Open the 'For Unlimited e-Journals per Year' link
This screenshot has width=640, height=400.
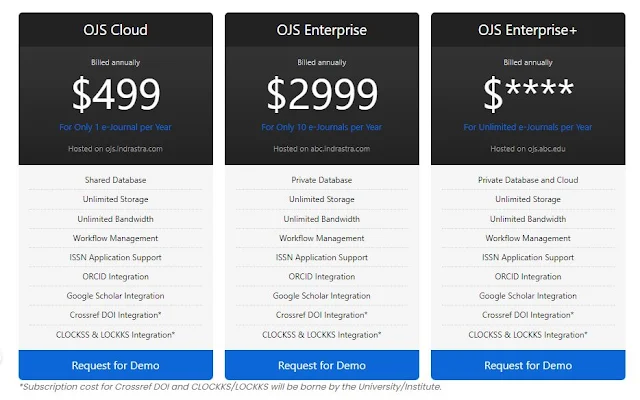[x=528, y=127]
